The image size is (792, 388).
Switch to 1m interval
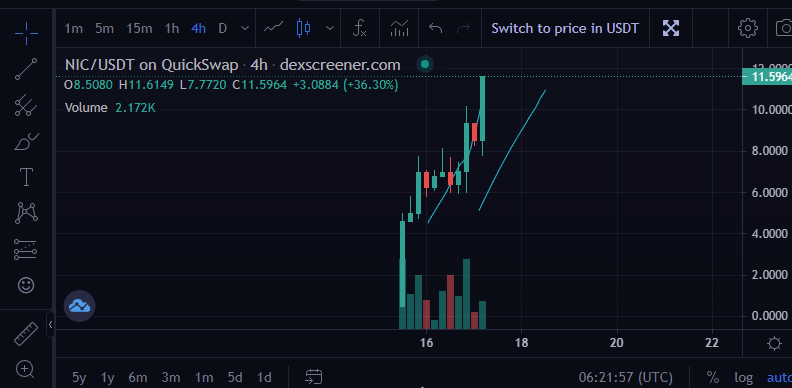[73, 28]
